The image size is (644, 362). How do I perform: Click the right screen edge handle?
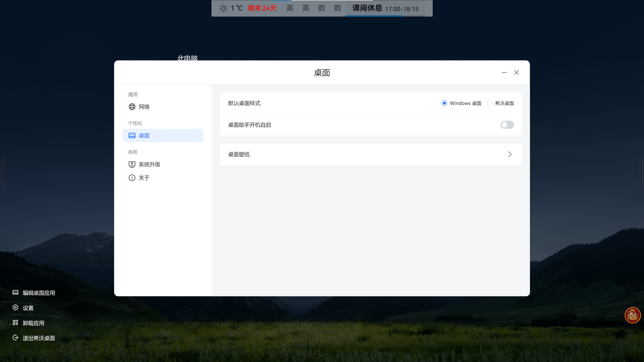coord(641,172)
